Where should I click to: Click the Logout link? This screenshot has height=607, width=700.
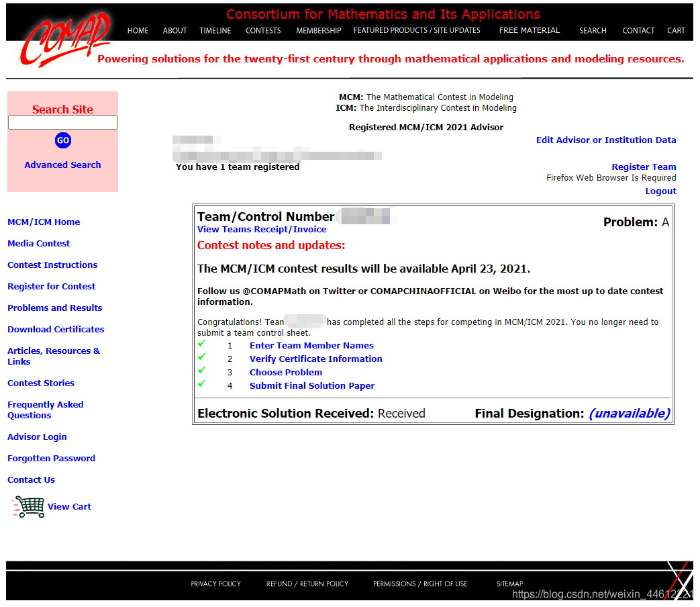[660, 191]
